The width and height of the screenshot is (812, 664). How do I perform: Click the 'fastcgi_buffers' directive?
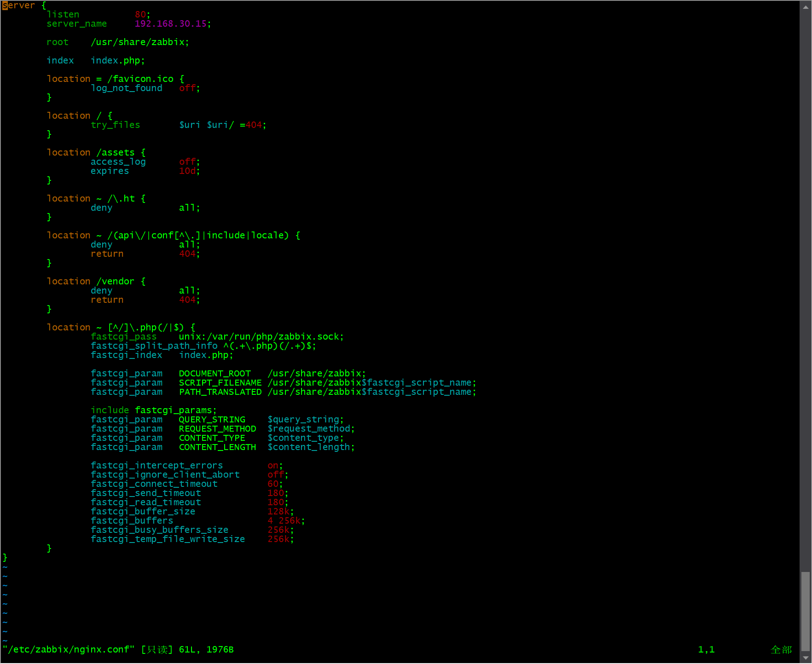pyautogui.click(x=132, y=520)
